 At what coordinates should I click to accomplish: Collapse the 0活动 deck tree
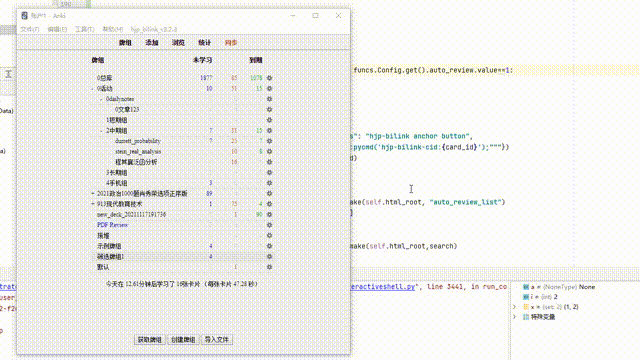(x=93, y=89)
